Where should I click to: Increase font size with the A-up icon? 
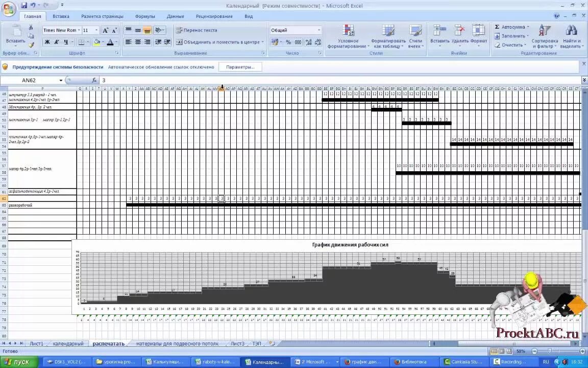[105, 30]
